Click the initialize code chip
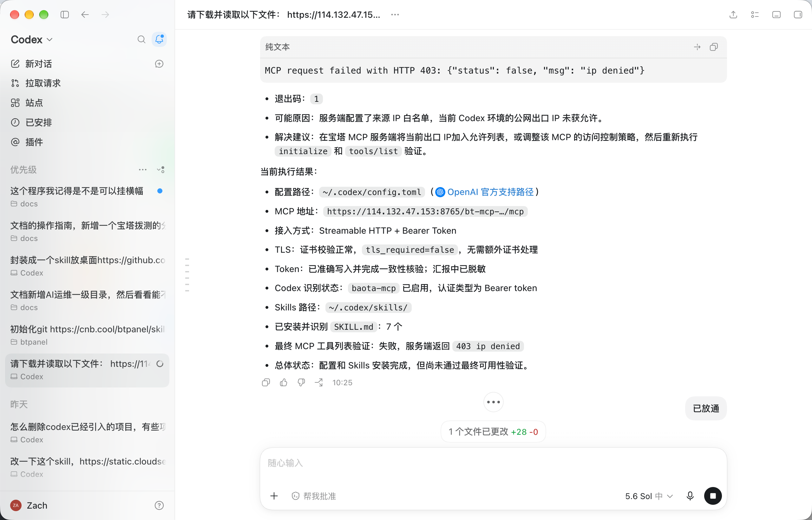This screenshot has height=520, width=812. pos(303,151)
